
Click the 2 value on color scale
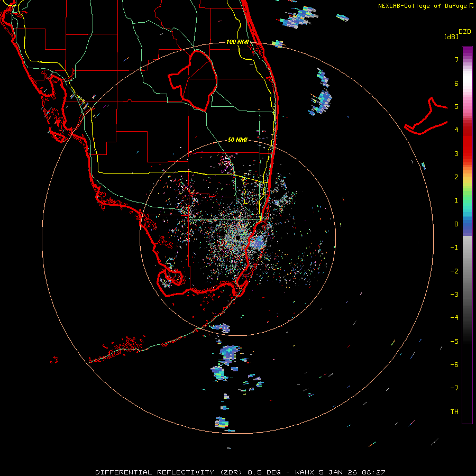click(456, 177)
